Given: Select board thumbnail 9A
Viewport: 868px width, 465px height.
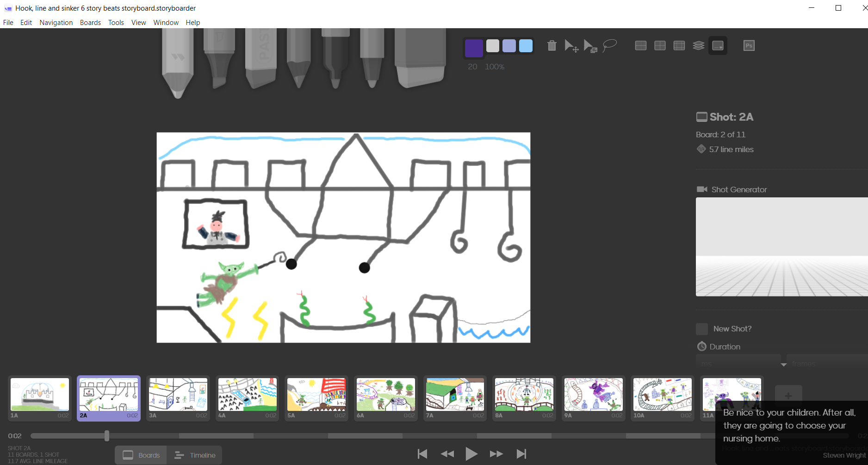Looking at the screenshot, I should click(x=593, y=398).
